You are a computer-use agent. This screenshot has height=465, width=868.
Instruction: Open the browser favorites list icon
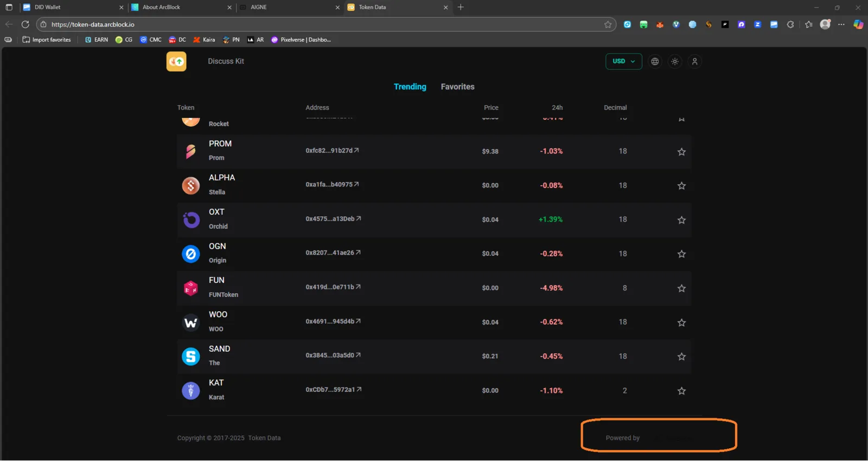tap(809, 24)
